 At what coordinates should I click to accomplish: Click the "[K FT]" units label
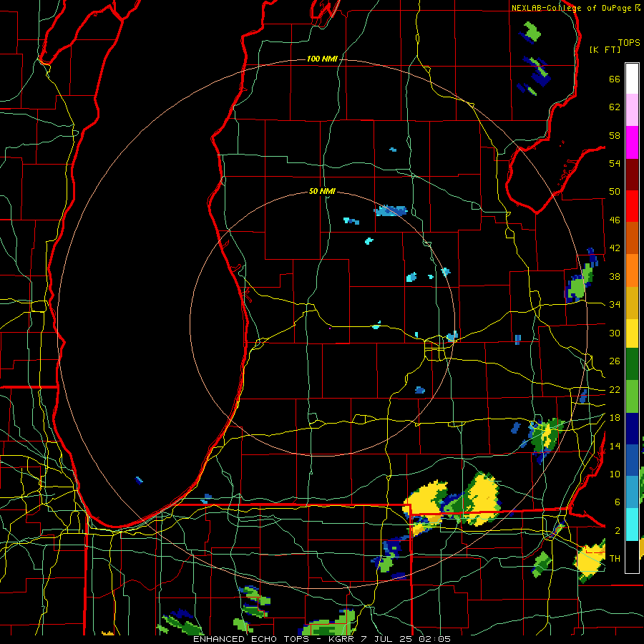pyautogui.click(x=605, y=50)
